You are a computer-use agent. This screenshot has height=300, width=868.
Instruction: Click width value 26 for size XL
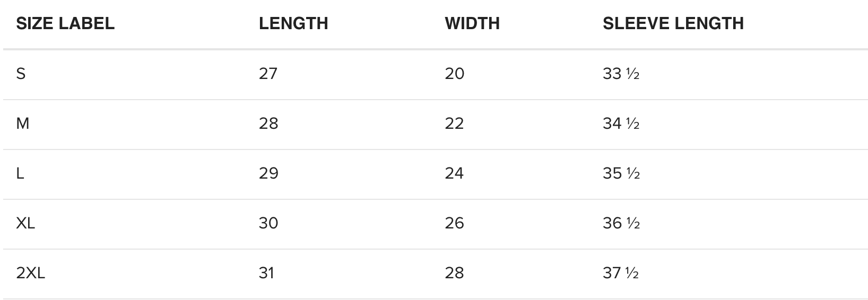454,223
